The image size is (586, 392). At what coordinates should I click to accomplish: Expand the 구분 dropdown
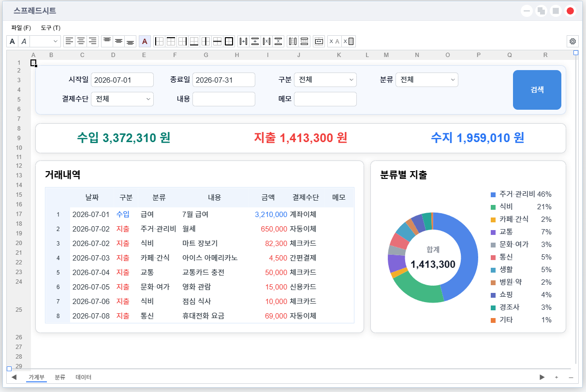325,80
